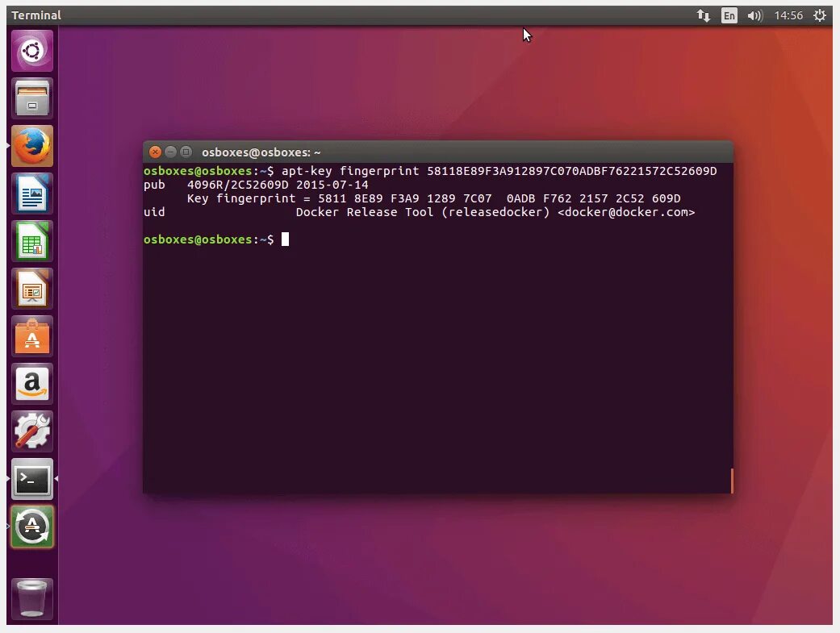The width and height of the screenshot is (840, 633).
Task: Open the Amazon launcher icon
Action: pos(32,384)
